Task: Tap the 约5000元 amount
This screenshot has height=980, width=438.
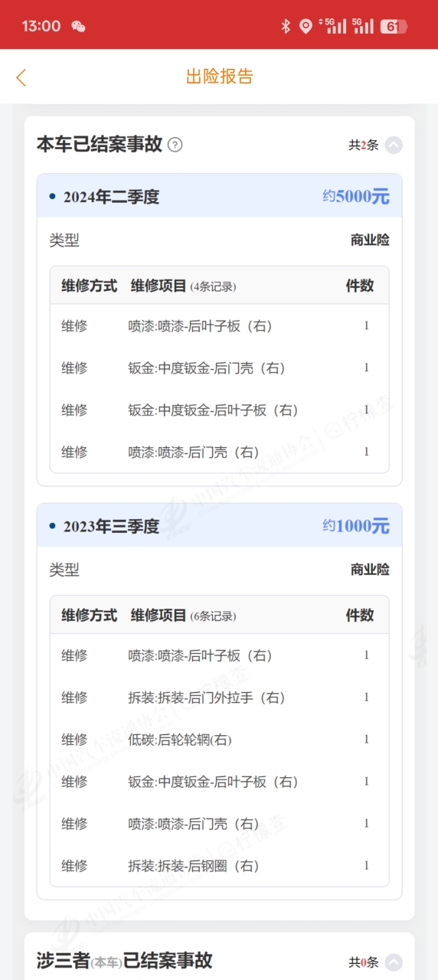Action: click(356, 196)
